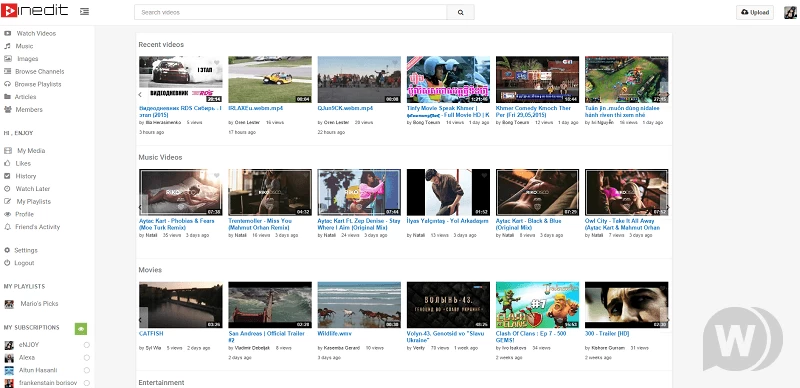The width and height of the screenshot is (800, 388).
Task: Open 300 - Trailer [HD] title link
Action: pyautogui.click(x=607, y=333)
